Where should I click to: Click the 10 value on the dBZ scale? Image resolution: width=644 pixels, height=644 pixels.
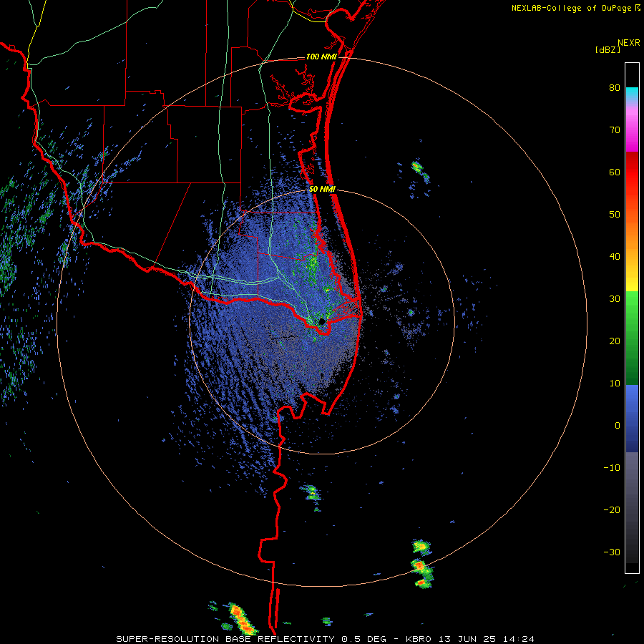[x=615, y=384]
